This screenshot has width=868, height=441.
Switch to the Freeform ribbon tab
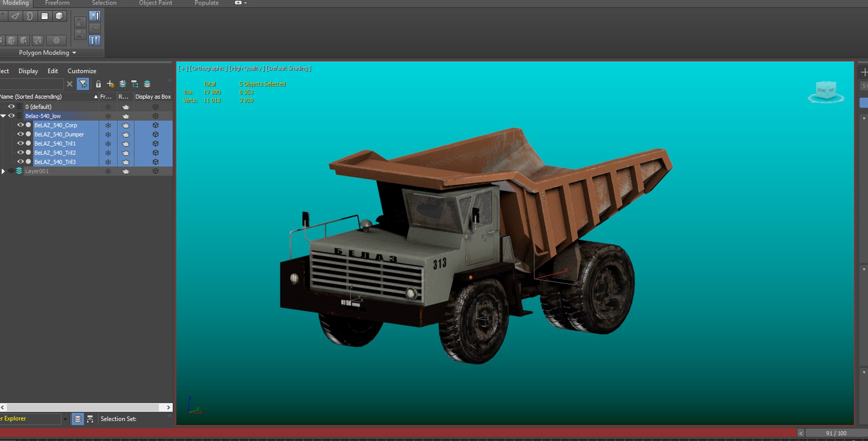click(57, 3)
